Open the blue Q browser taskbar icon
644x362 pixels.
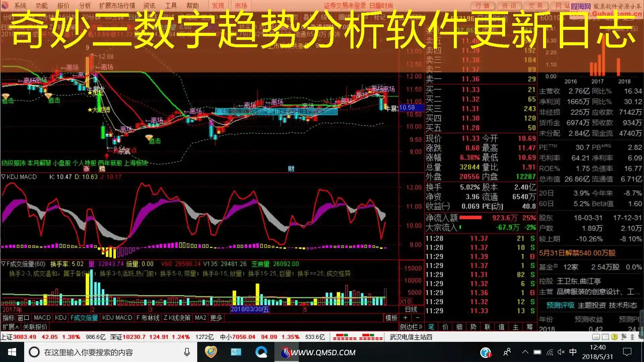point(261,352)
